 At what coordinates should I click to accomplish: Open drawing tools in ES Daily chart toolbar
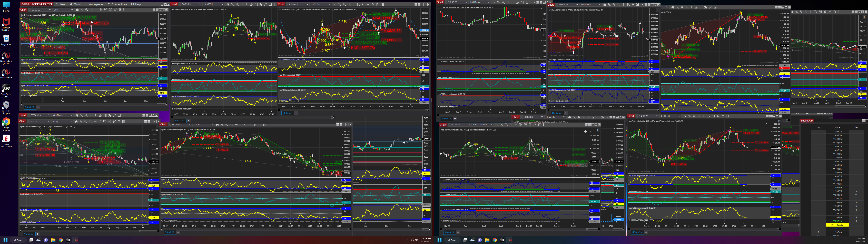(x=82, y=10)
